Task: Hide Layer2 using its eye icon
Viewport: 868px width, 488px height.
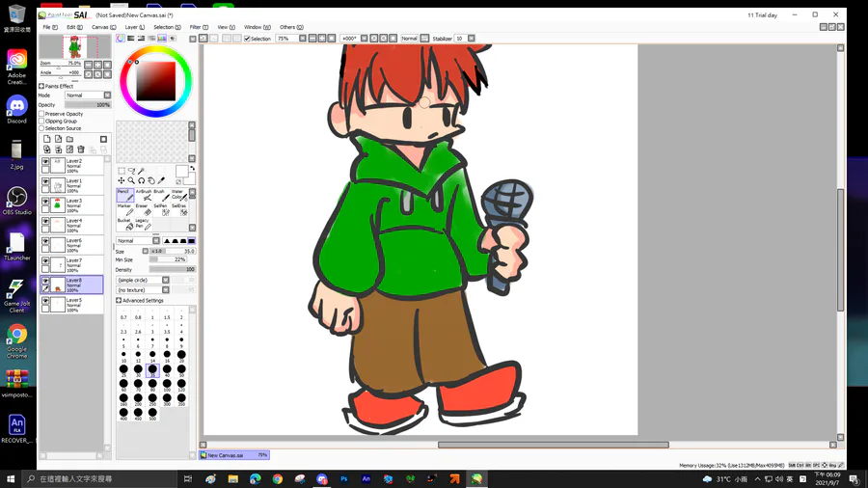Action: pos(45,162)
